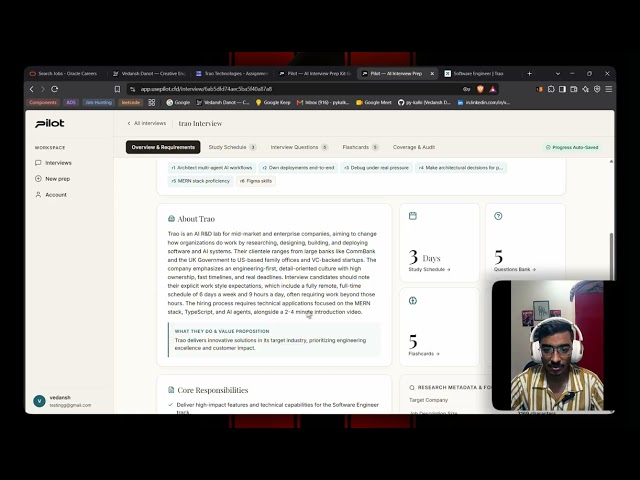Screen dimensions: 640x480
Task: Open the browser extensions puzzle icon
Action: tap(551, 89)
